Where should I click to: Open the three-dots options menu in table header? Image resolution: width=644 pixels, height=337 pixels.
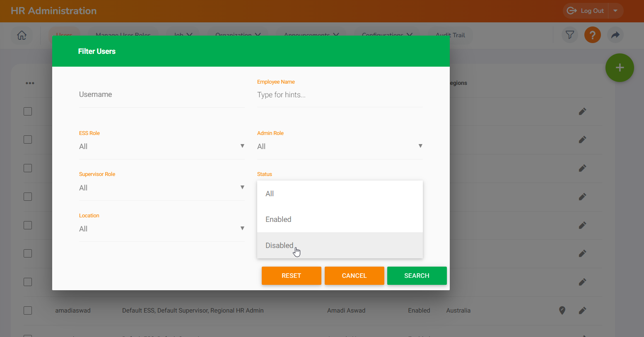point(30,83)
